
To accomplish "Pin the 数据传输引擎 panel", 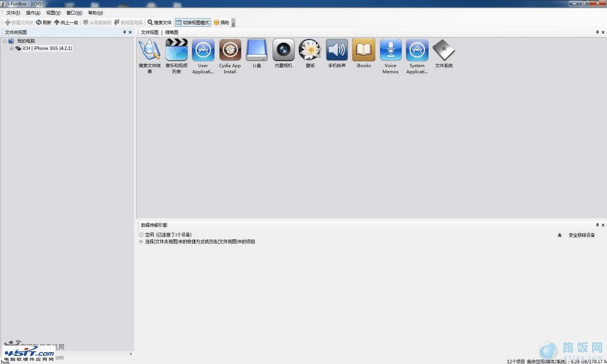I will coord(597,225).
